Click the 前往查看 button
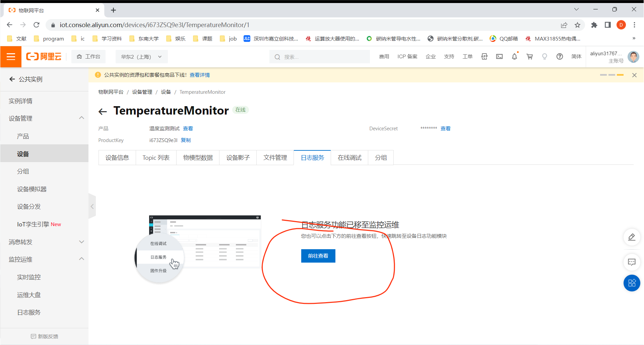This screenshot has width=644, height=345. (318, 256)
